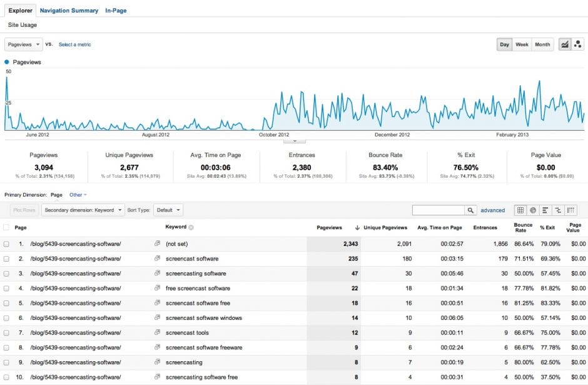Expand the Other primary dimension menu
The image size is (588, 385).
78,195
